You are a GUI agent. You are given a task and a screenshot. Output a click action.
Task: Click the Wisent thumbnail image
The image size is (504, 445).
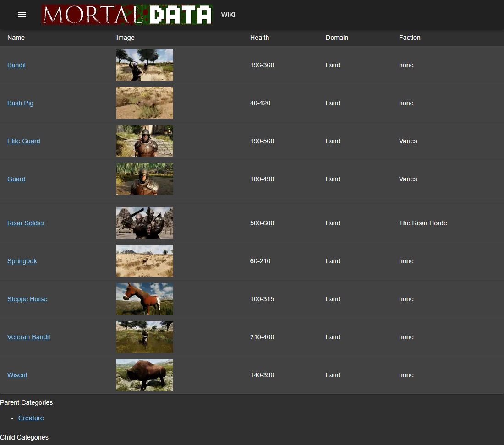(x=145, y=375)
